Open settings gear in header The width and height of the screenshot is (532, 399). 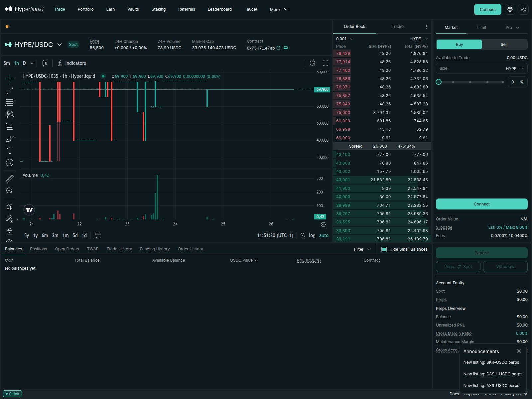pyautogui.click(x=523, y=9)
